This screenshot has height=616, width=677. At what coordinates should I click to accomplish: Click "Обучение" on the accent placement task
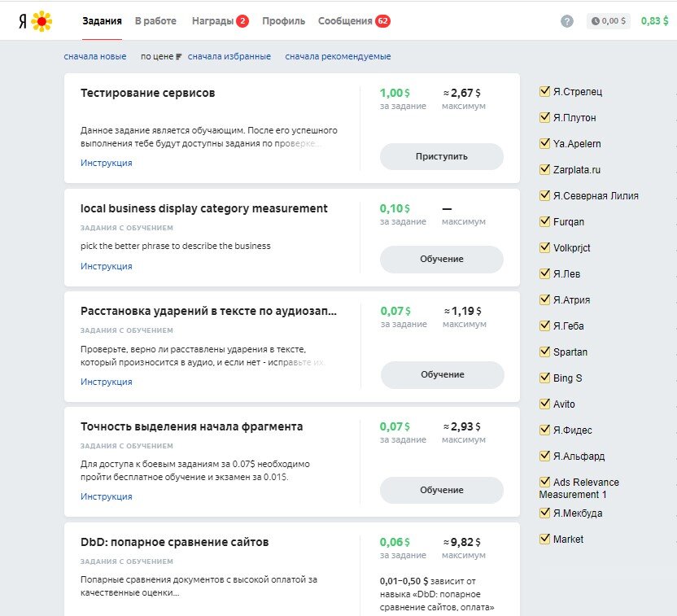tap(441, 375)
